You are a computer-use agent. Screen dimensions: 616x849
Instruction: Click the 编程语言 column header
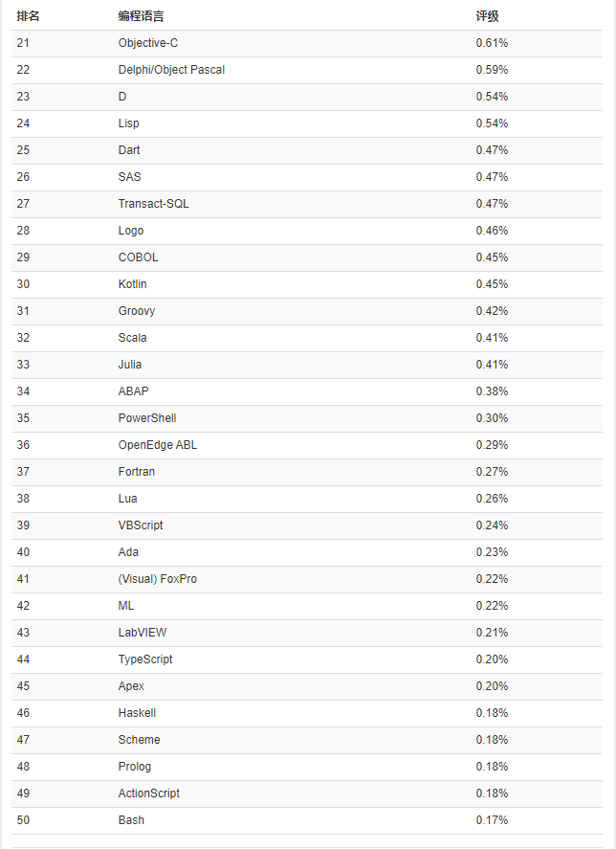pyautogui.click(x=141, y=16)
